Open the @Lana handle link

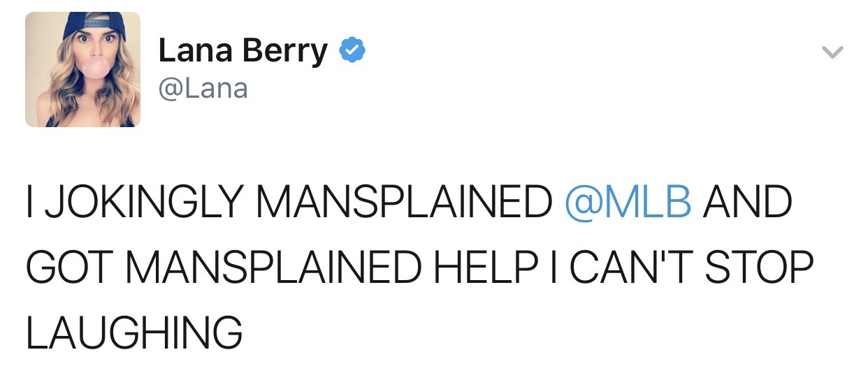pyautogui.click(x=203, y=89)
